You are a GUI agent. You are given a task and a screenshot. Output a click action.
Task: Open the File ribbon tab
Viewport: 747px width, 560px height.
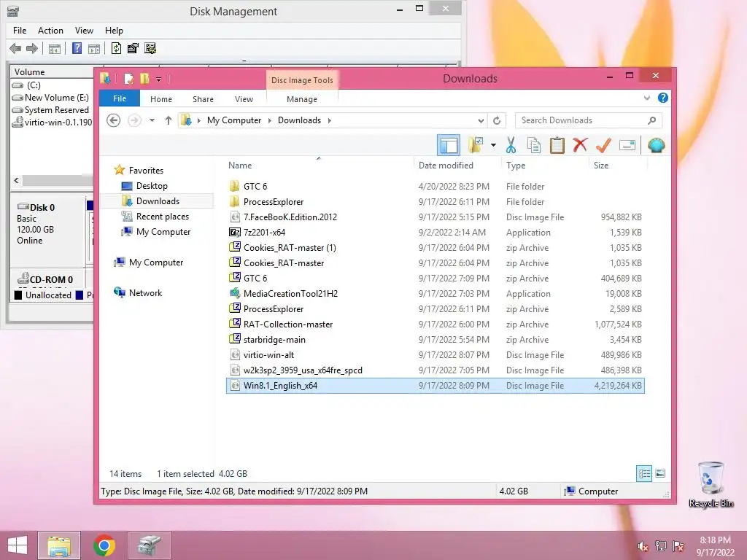pyautogui.click(x=120, y=98)
